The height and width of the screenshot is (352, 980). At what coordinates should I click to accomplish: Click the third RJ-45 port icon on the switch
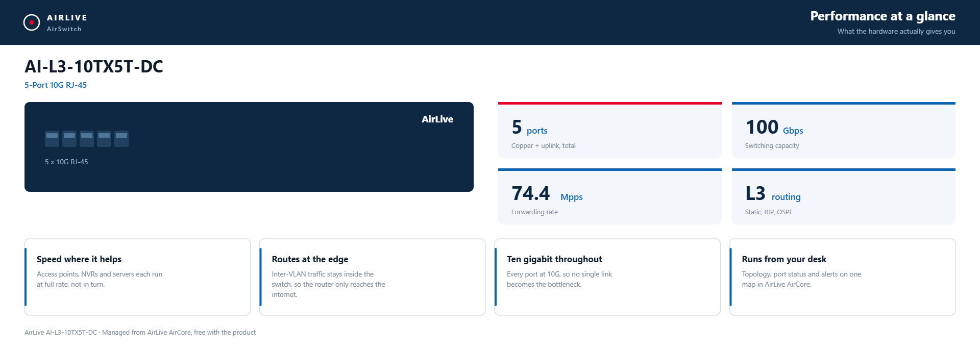coord(87,139)
